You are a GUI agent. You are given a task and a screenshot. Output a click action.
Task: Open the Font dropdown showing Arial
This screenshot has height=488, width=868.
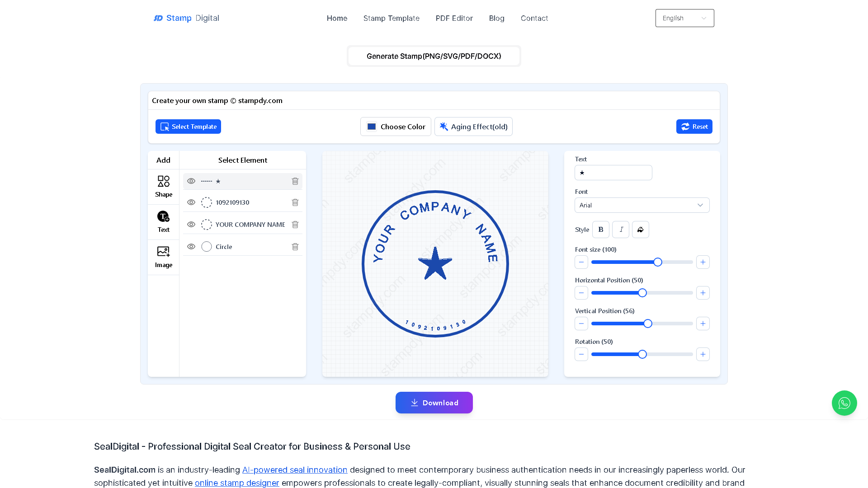coord(642,205)
